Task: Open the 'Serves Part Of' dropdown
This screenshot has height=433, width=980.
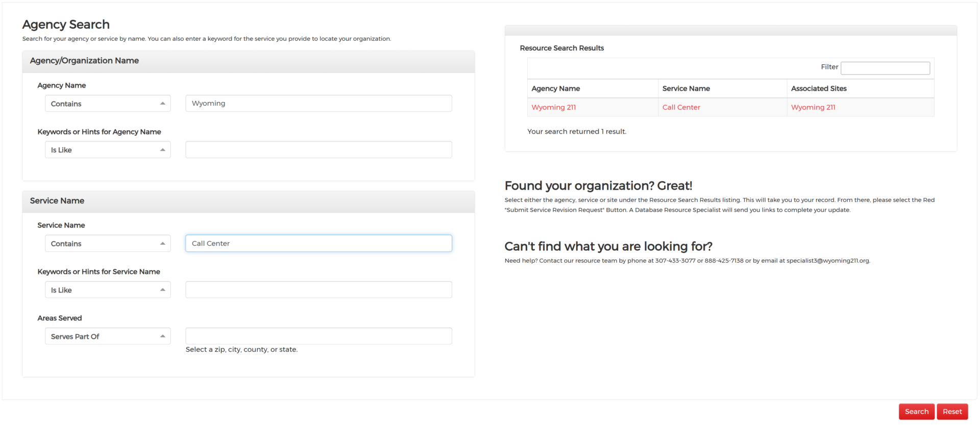Action: 108,336
